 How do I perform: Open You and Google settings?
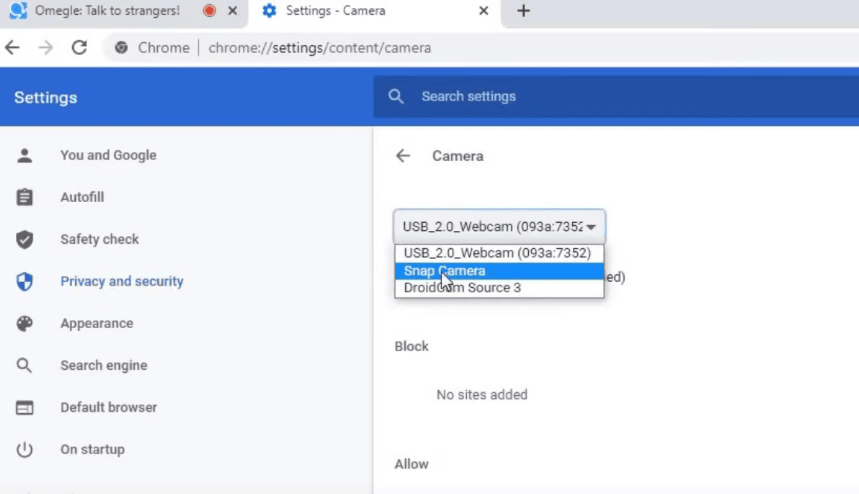coord(108,156)
